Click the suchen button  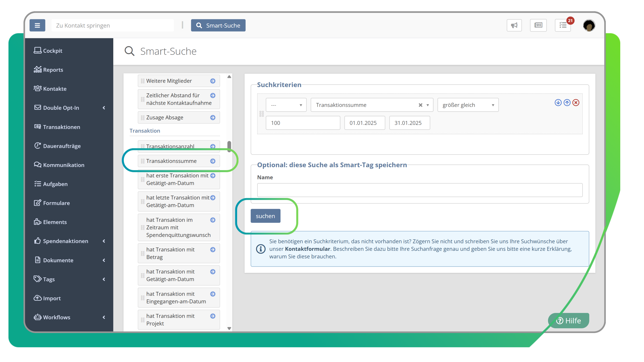(265, 216)
